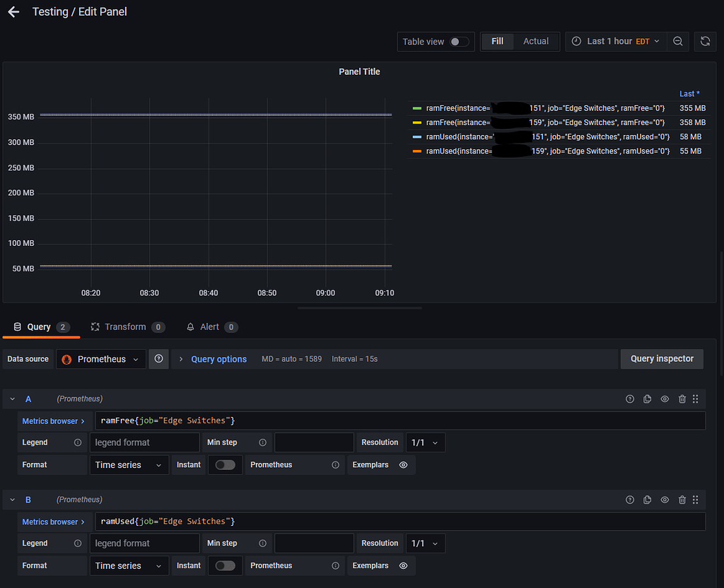Image resolution: width=724 pixels, height=588 pixels.
Task: Open the Metrics browser for query B
Action: (x=54, y=522)
